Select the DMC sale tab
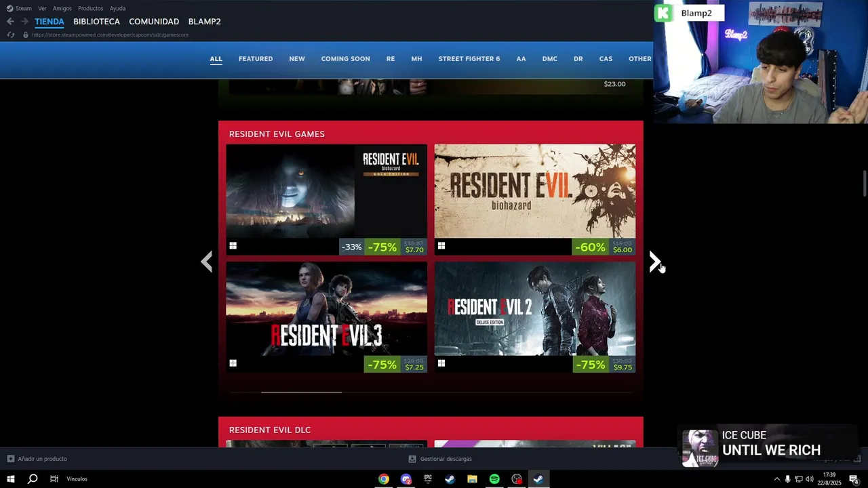The image size is (868, 488). point(550,59)
